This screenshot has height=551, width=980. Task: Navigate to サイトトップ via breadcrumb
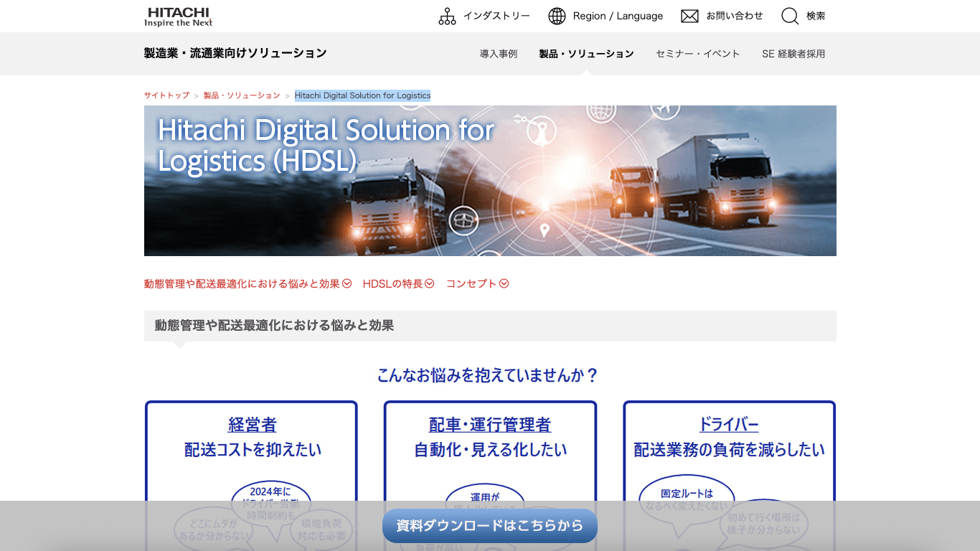[x=166, y=95]
